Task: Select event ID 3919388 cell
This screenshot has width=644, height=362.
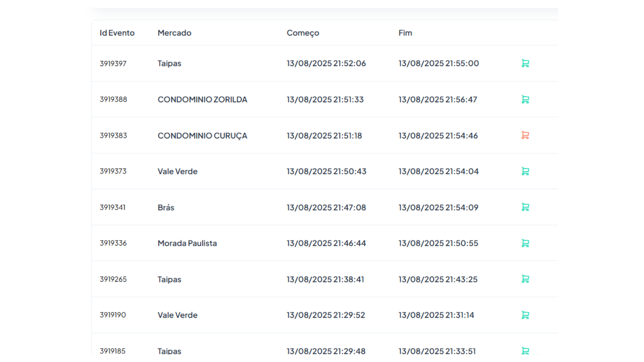Action: pos(113,100)
